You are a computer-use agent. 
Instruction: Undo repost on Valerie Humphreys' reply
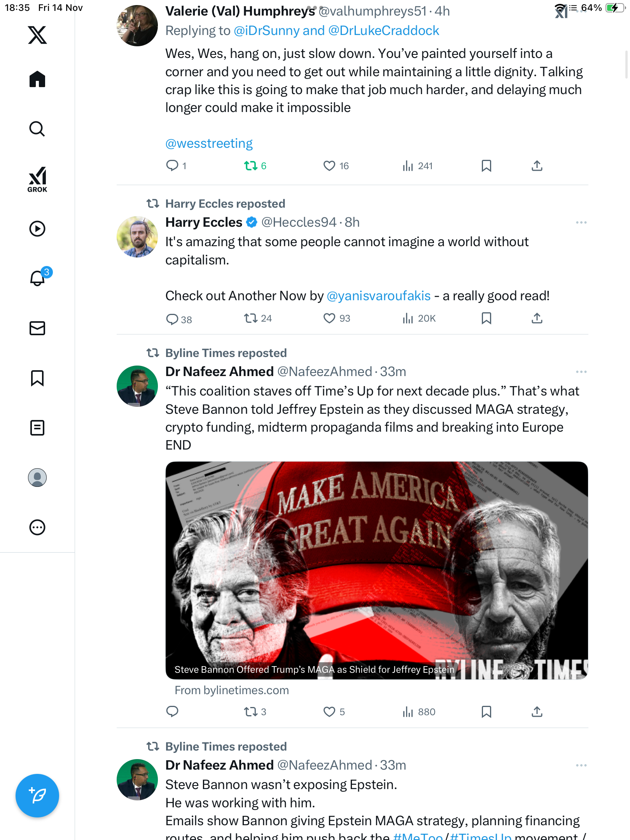tap(251, 166)
